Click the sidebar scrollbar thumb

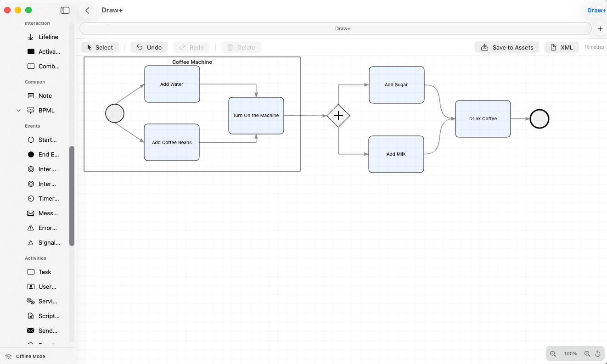coord(72,196)
